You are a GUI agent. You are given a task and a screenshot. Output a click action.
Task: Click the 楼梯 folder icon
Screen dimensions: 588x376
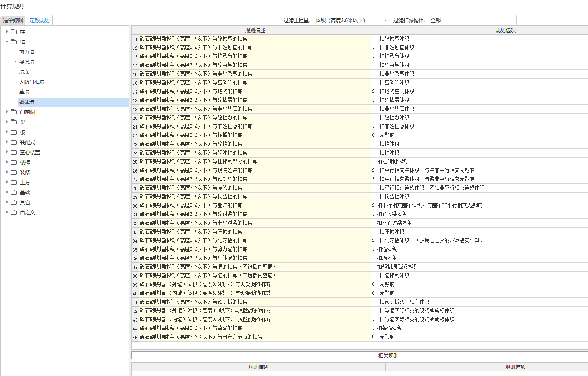(x=14, y=162)
